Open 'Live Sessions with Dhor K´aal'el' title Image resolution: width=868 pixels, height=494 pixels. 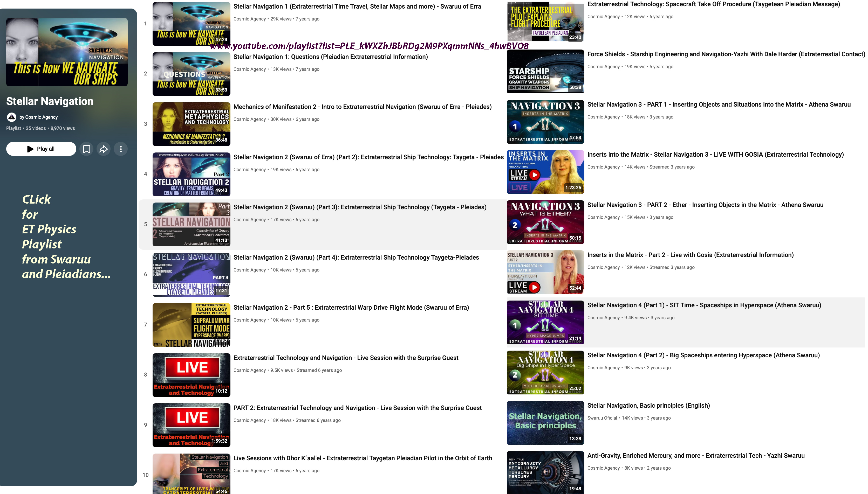pos(363,458)
